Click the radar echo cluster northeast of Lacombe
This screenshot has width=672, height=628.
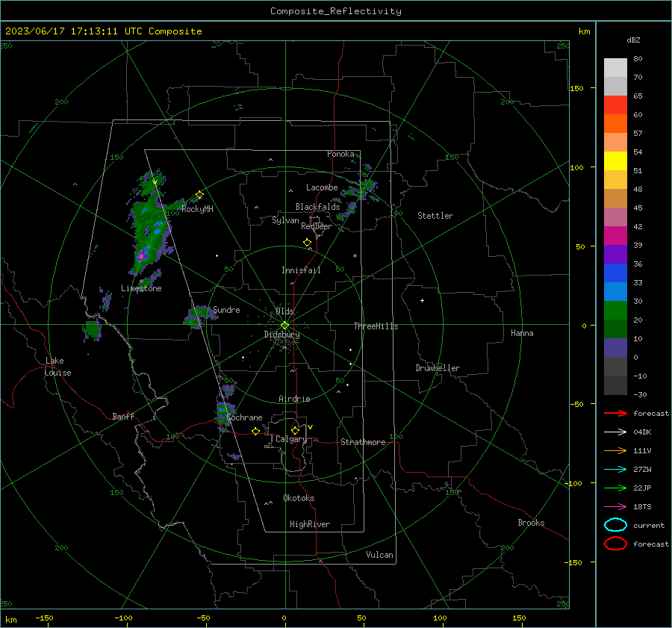(362, 189)
